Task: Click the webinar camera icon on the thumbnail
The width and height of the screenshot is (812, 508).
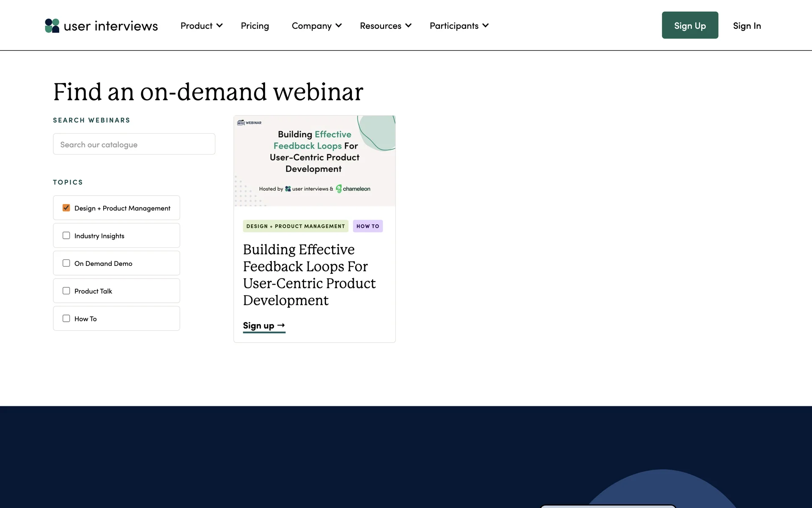Action: 241,123
